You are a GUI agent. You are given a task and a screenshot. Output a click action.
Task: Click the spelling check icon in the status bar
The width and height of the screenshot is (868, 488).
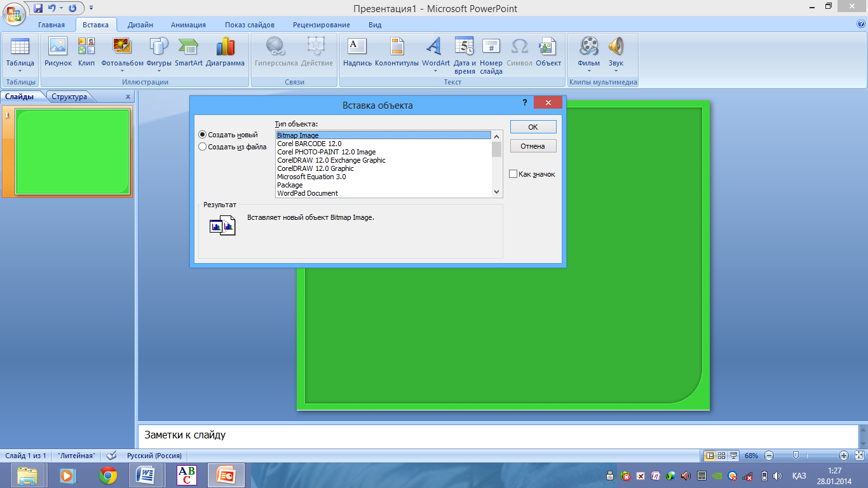[x=111, y=456]
